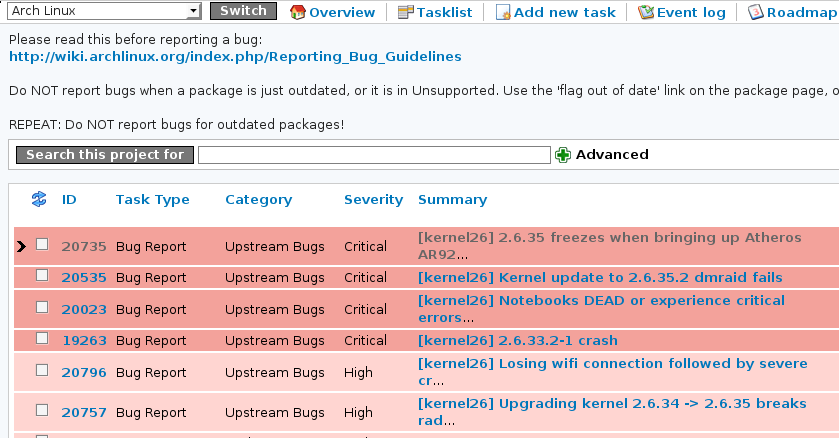Click the Tasklist icon

[404, 12]
